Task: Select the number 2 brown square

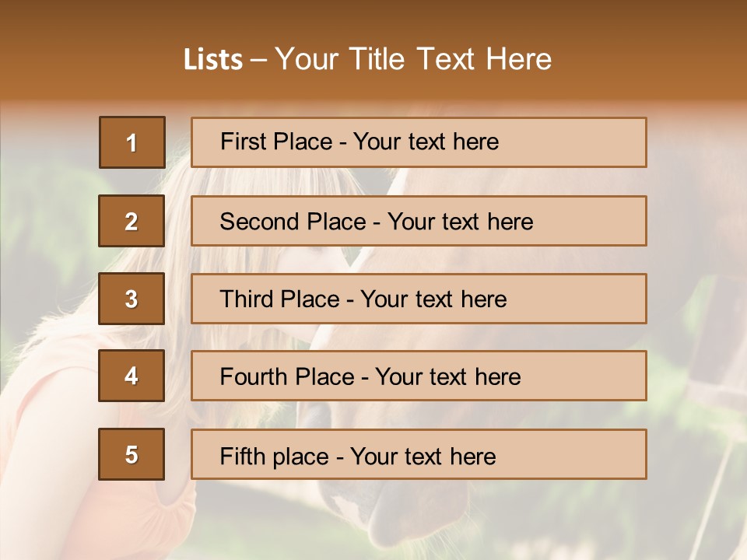Action: coord(132,221)
